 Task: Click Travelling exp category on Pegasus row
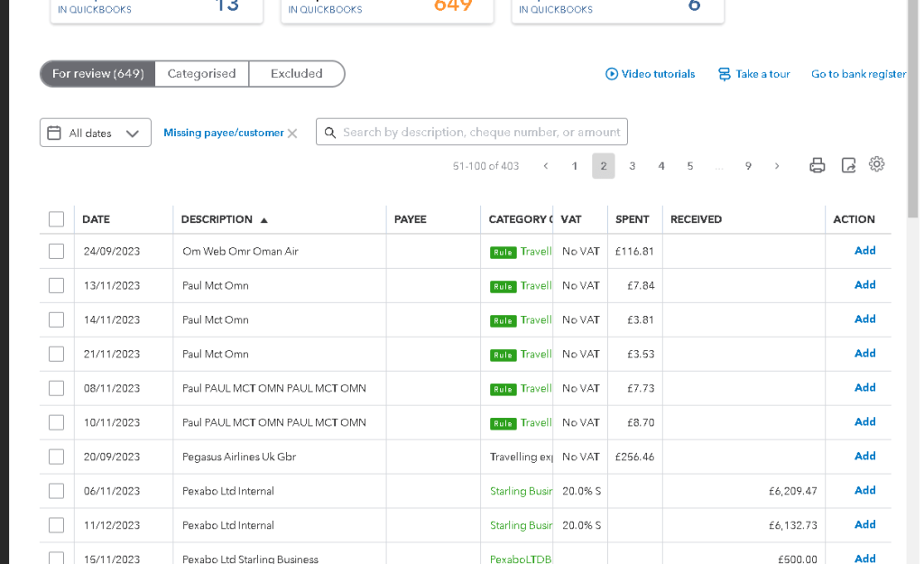(521, 457)
